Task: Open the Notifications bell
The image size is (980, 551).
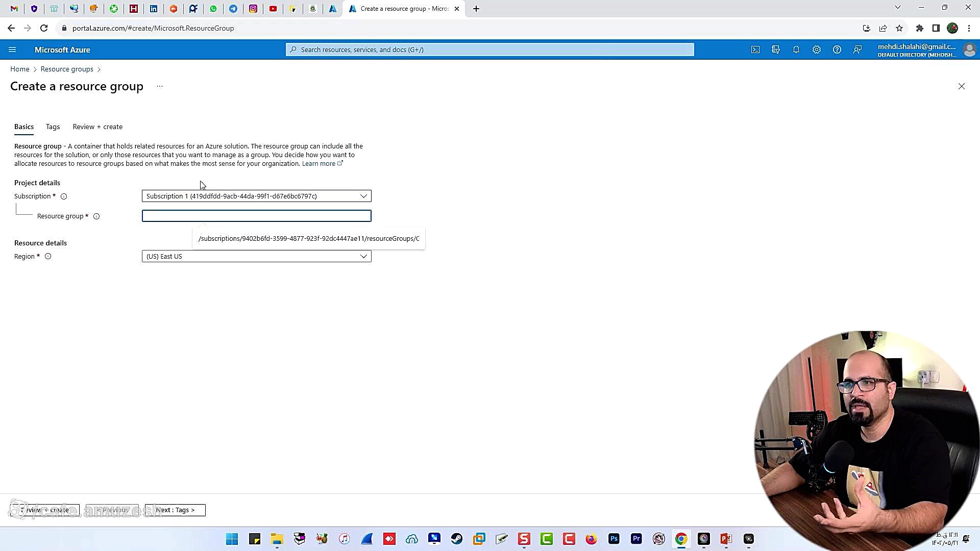Action: point(796,49)
